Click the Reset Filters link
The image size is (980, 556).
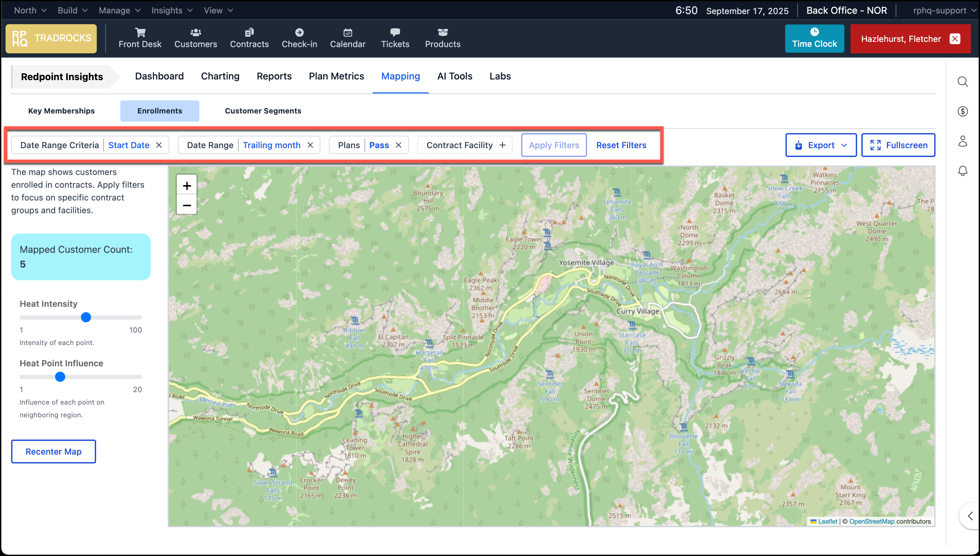click(621, 145)
